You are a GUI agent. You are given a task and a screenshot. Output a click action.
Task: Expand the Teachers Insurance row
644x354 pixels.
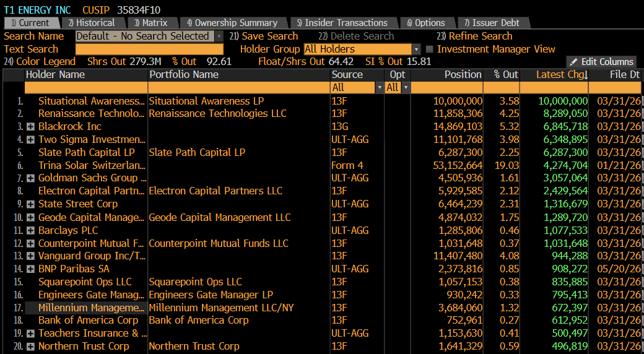point(30,334)
